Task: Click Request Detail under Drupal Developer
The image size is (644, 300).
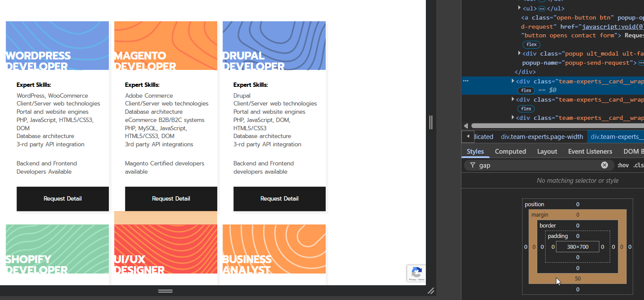Action: pos(279,199)
